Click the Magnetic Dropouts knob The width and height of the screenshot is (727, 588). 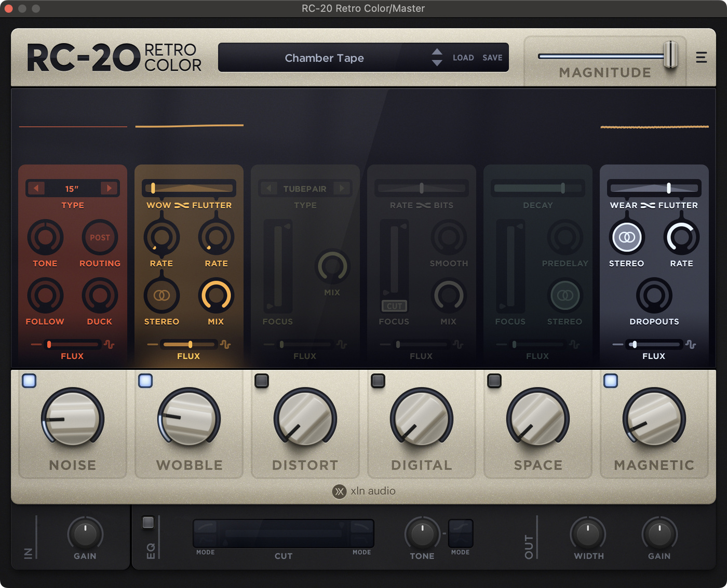(x=654, y=296)
